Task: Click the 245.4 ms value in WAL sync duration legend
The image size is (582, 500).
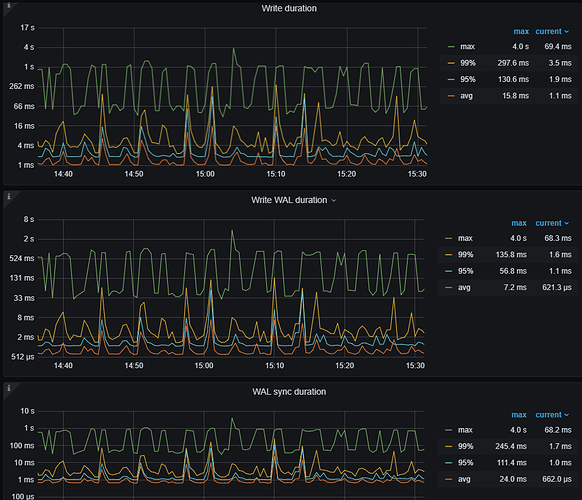Action: pyautogui.click(x=511, y=446)
